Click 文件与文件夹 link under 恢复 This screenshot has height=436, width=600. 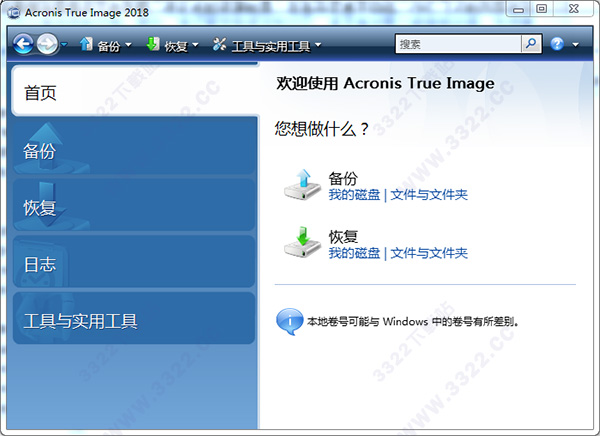pyautogui.click(x=429, y=253)
